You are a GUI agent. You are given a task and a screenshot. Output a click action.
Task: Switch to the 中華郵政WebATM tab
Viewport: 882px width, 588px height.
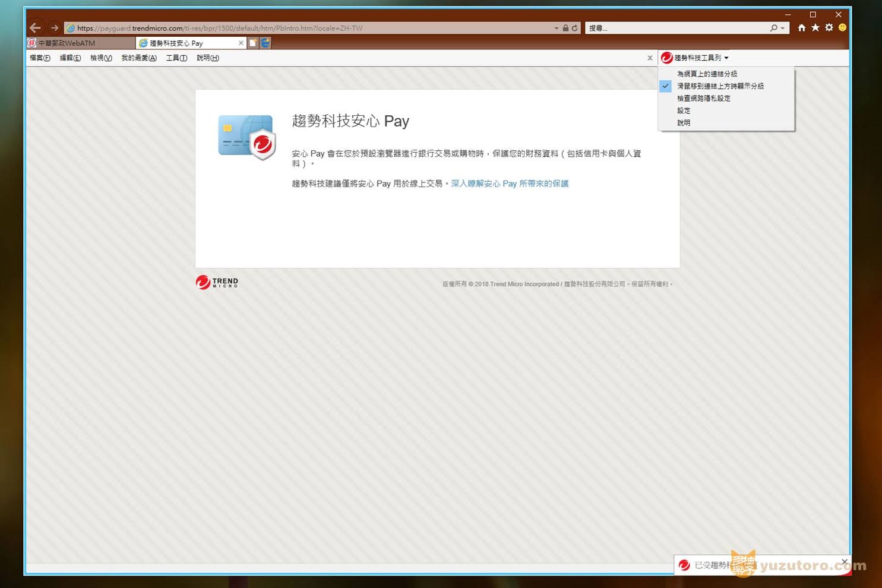pos(81,43)
